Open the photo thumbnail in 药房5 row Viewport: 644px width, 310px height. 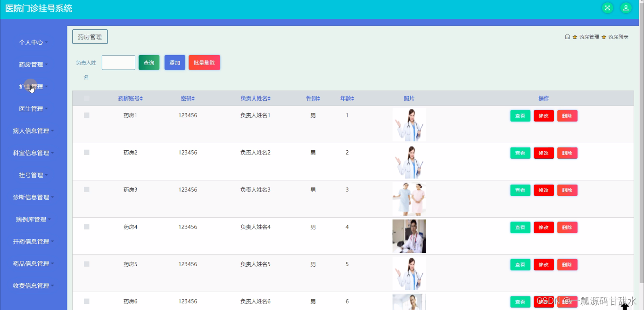(x=409, y=273)
